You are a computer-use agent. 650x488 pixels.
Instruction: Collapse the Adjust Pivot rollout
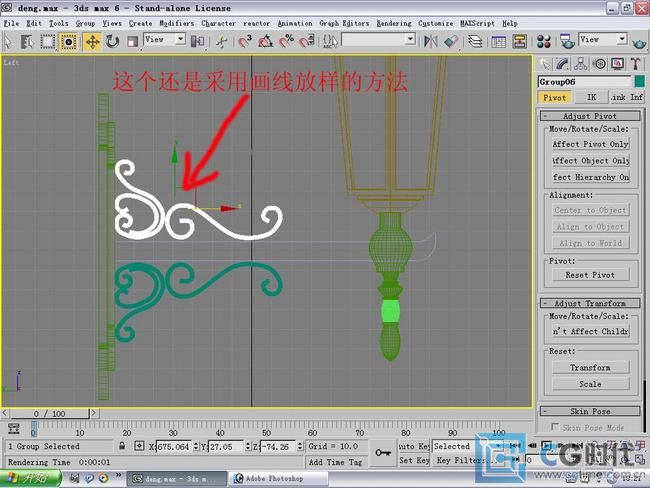point(590,116)
